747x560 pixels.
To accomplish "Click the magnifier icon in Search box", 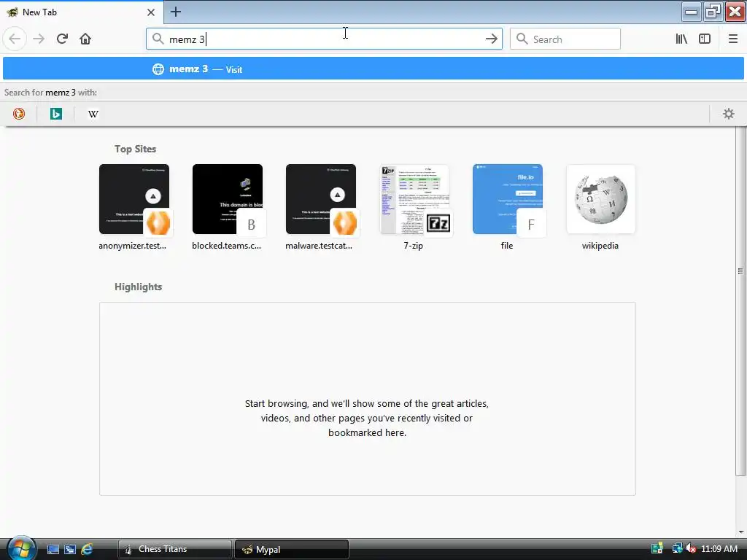I will pos(522,39).
